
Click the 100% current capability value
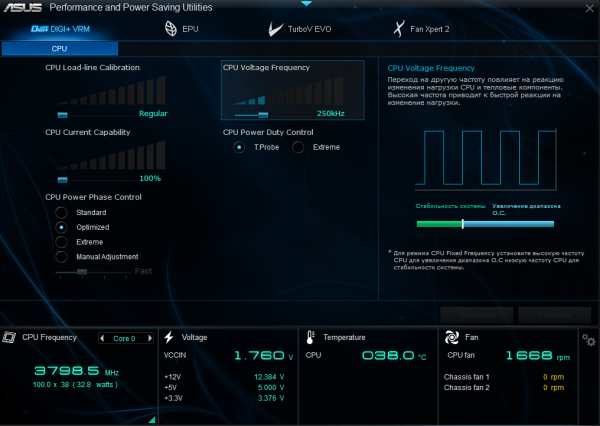tap(150, 178)
